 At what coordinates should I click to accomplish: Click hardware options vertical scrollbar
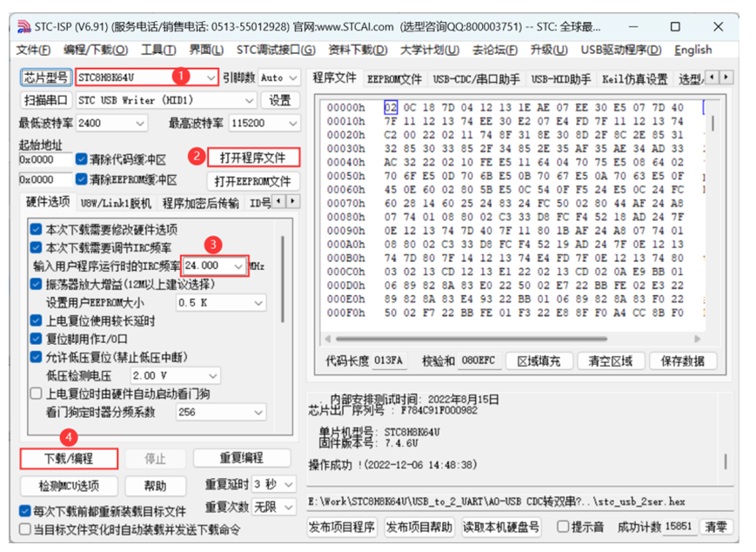[283, 279]
